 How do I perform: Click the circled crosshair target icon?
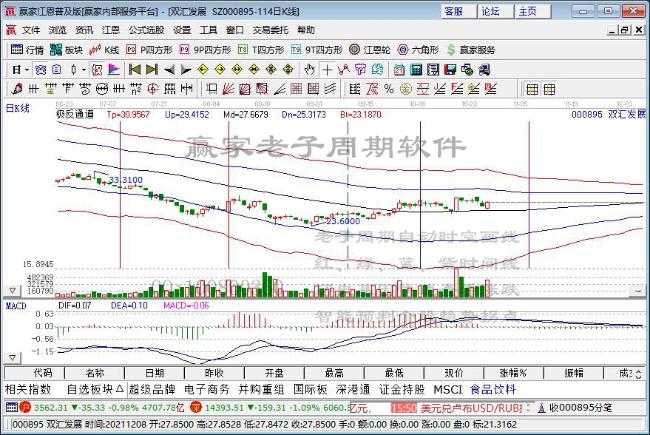pos(153,89)
